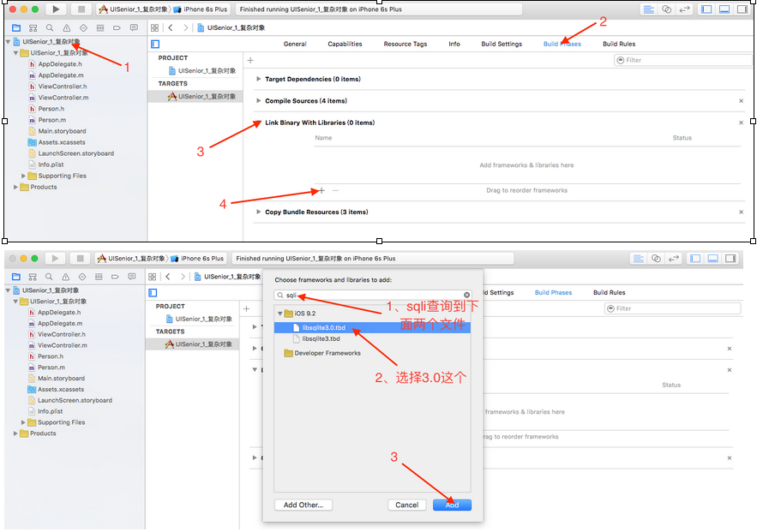Go back in top window jump bar
The width and height of the screenshot is (757, 532).
[x=171, y=28]
